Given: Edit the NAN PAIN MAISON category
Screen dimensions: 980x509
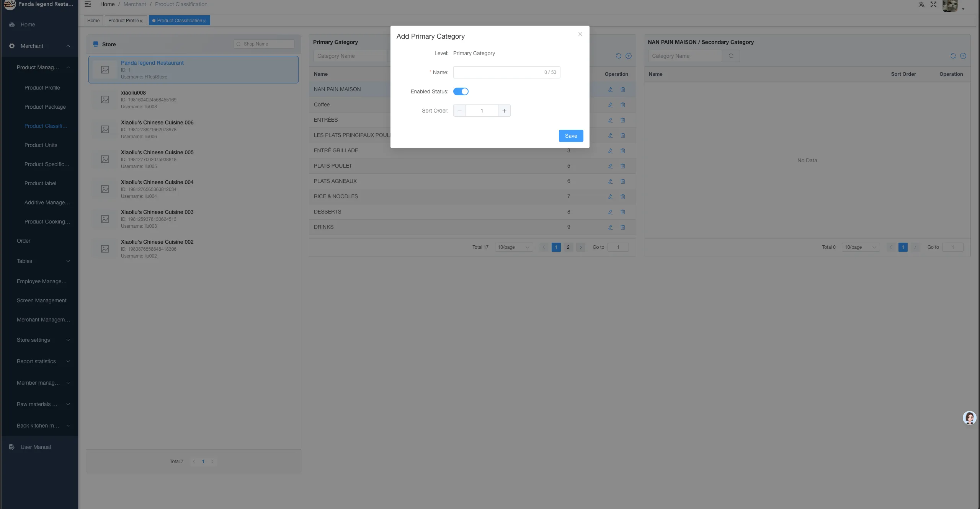Looking at the screenshot, I should click(611, 90).
